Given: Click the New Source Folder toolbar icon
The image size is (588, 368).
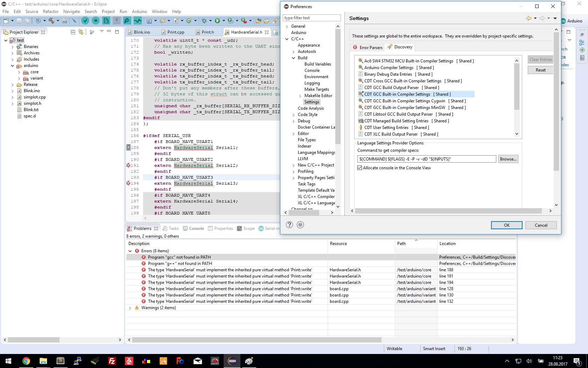Looking at the screenshot, I should (163, 21).
